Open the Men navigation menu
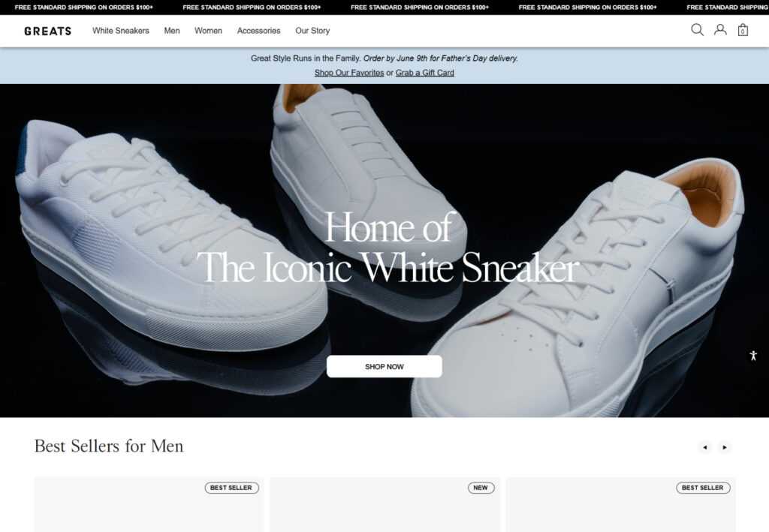Viewport: 769px width, 532px height. click(172, 30)
